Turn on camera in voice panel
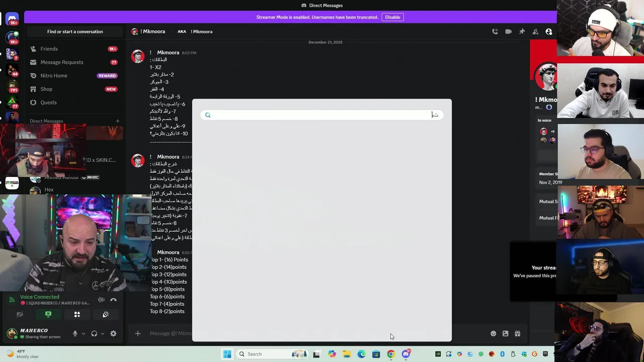 [x=20, y=314]
